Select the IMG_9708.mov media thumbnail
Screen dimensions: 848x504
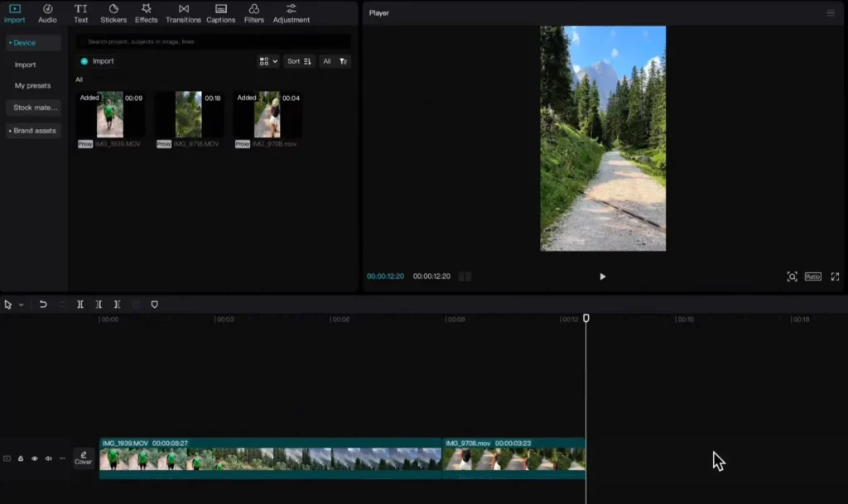click(267, 114)
